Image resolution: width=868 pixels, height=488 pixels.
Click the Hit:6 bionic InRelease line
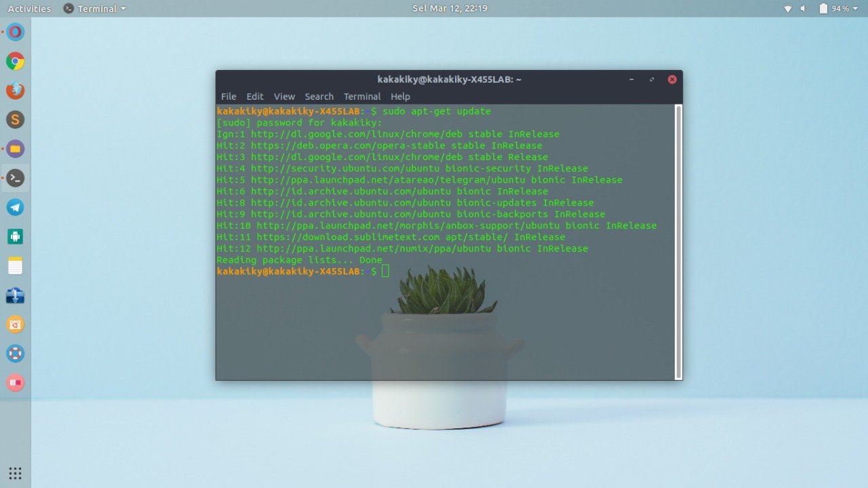coord(382,191)
